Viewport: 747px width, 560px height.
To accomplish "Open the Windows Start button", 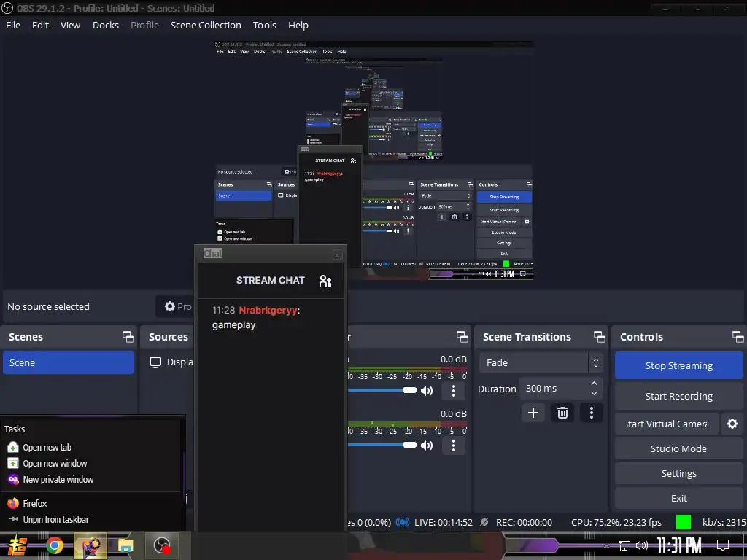I will click(x=18, y=545).
